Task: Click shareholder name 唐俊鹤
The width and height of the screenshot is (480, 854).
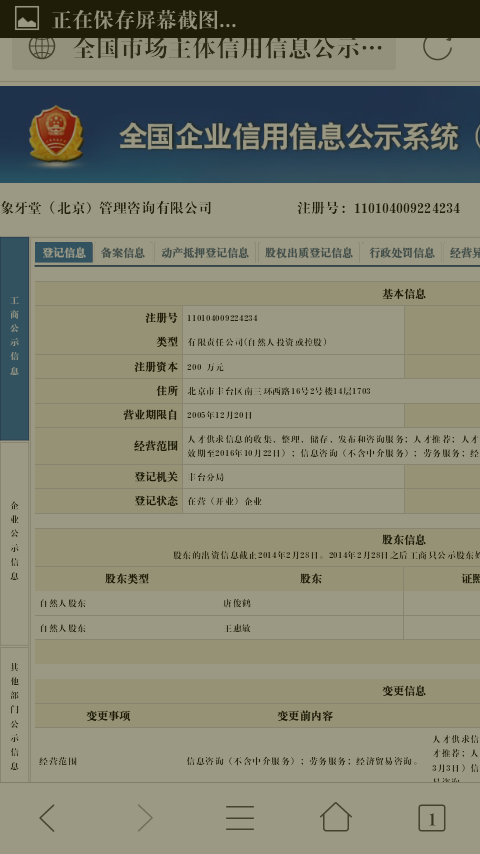Action: point(237,603)
